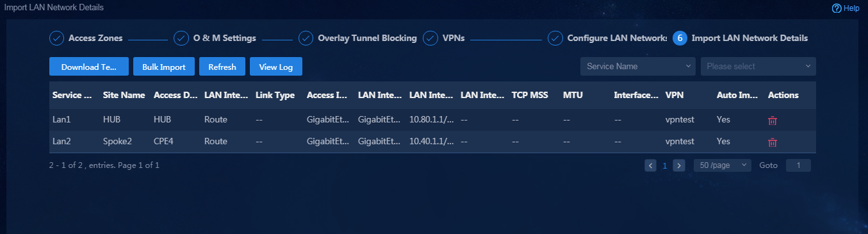This screenshot has width=868, height=234.
Task: Go to next page arrow
Action: [679, 165]
